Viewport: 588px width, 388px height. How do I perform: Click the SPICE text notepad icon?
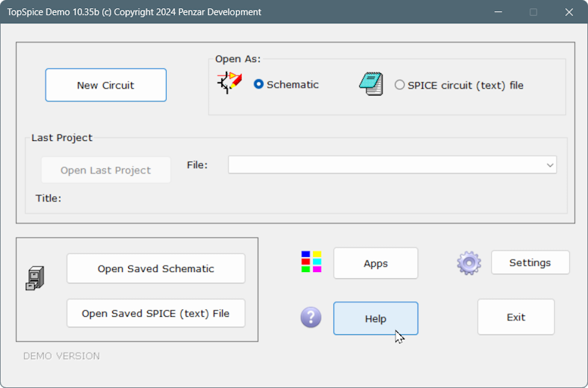tap(371, 84)
